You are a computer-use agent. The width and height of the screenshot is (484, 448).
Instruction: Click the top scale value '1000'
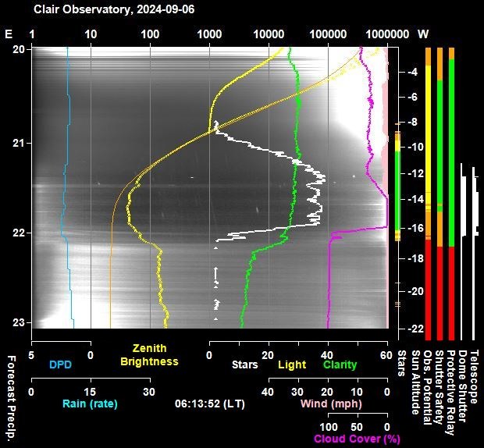point(209,34)
